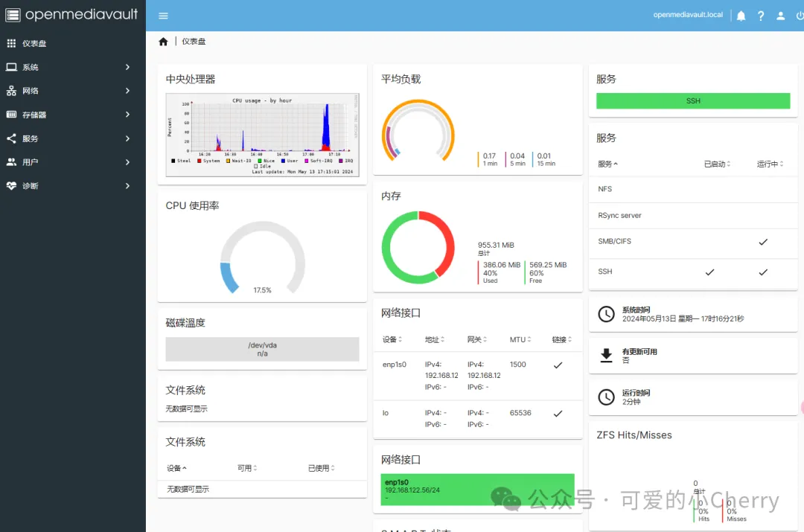
Task: Click the openmediavault logo
Action: tap(72, 15)
